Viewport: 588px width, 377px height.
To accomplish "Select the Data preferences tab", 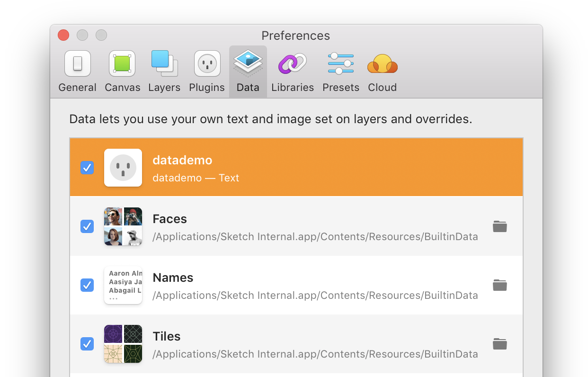I will pyautogui.click(x=248, y=72).
